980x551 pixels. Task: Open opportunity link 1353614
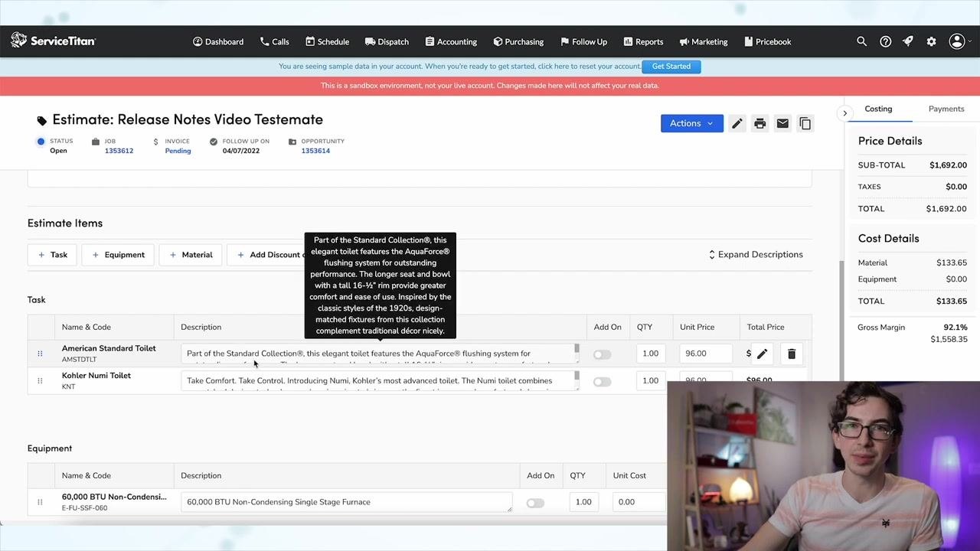click(315, 151)
